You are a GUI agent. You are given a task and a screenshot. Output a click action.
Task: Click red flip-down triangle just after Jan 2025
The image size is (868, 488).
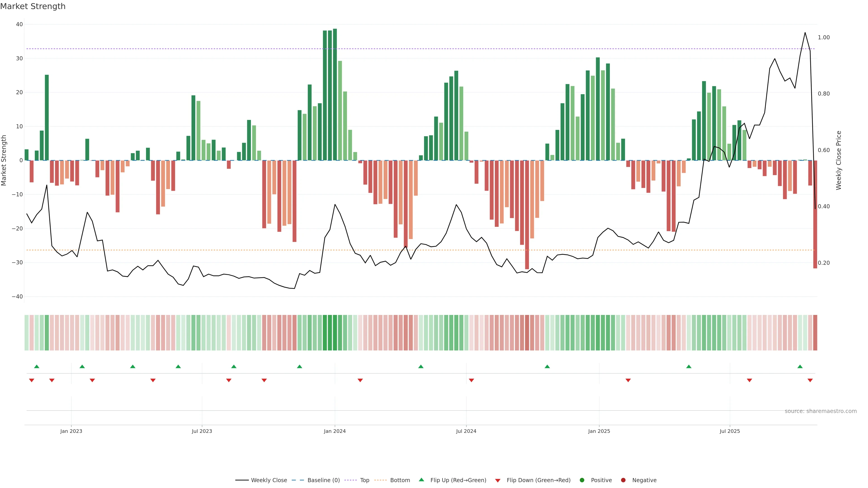628,380
